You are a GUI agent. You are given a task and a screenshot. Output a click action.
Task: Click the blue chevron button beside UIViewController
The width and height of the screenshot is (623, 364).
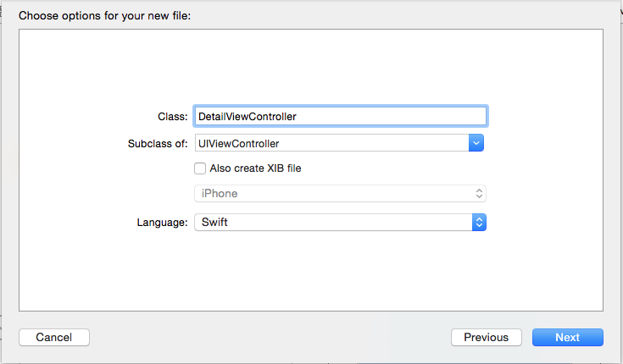coord(476,143)
